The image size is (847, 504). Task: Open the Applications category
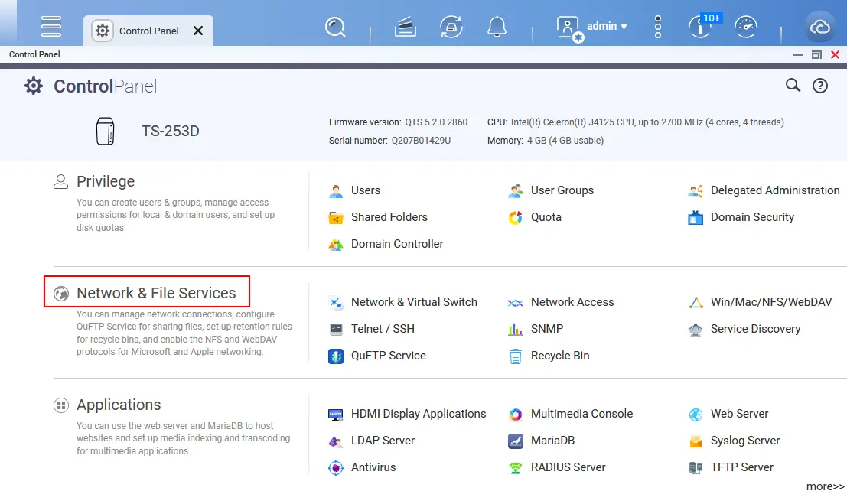(119, 405)
